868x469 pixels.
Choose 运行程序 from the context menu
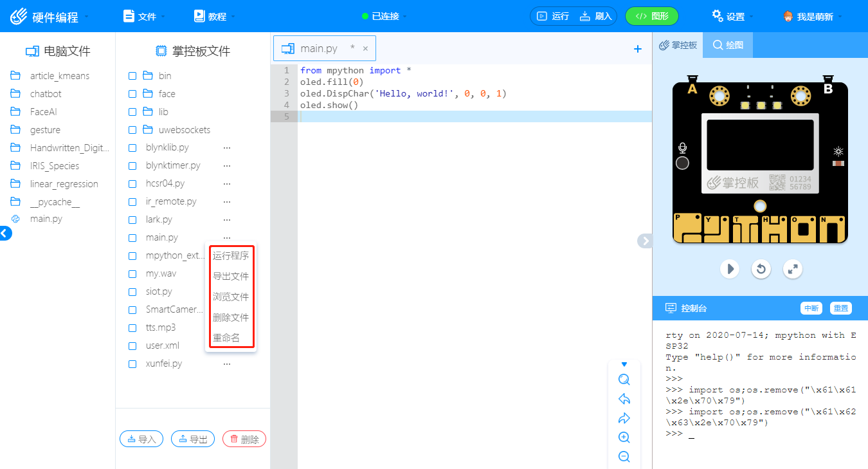coord(231,256)
